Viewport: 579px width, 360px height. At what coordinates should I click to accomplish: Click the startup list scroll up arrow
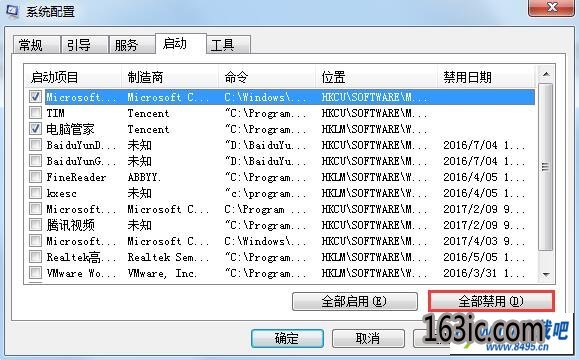pos(546,75)
